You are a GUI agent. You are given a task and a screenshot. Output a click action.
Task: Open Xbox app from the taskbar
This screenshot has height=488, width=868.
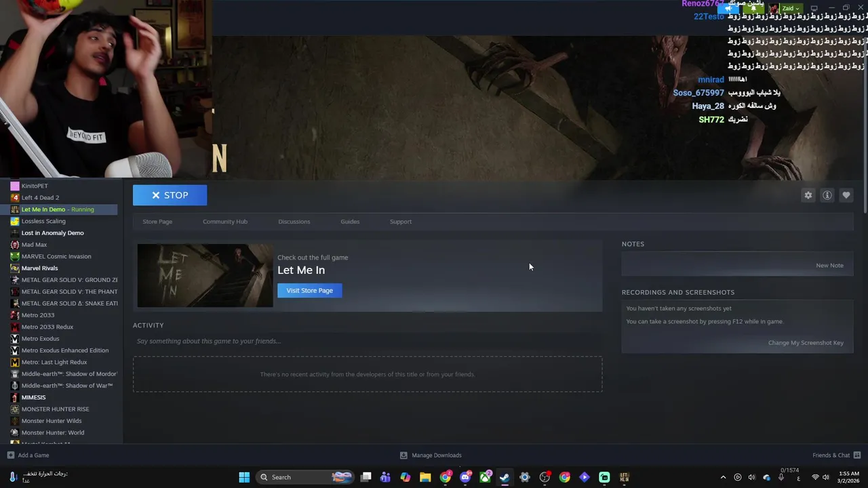(x=486, y=477)
